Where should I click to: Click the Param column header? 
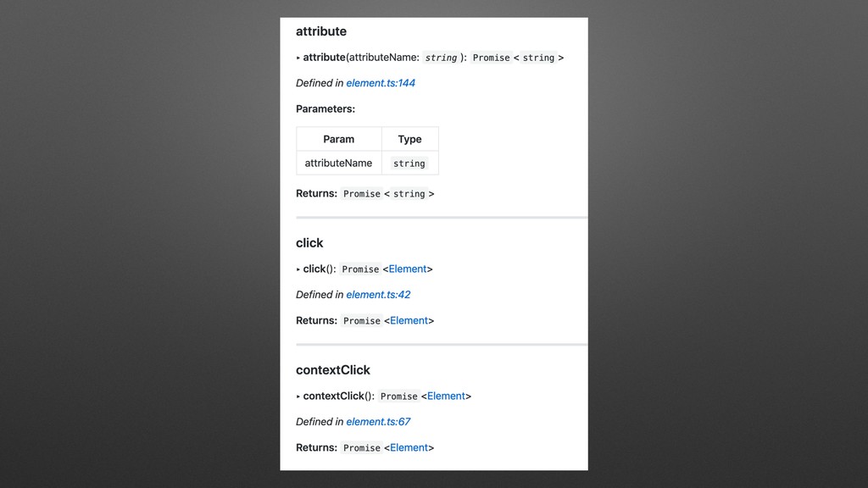click(339, 139)
